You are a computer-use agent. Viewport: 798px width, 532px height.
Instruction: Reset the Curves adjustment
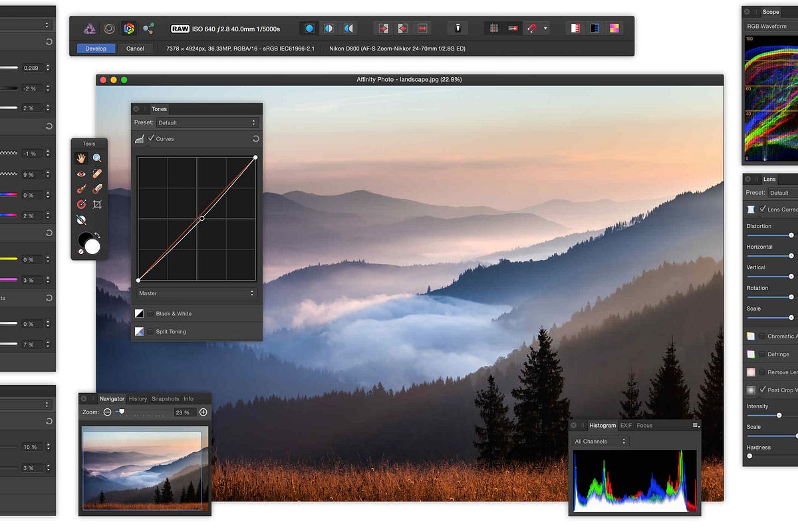click(x=255, y=139)
